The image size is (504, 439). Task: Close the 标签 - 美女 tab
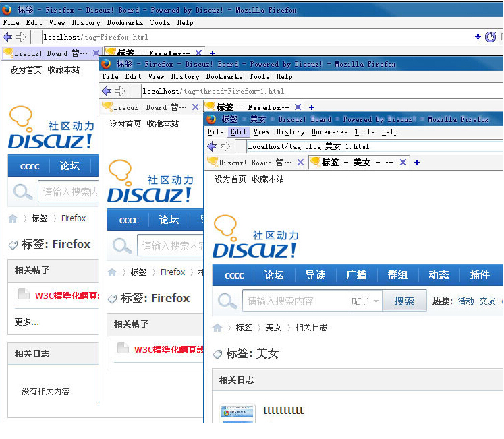tap(403, 163)
